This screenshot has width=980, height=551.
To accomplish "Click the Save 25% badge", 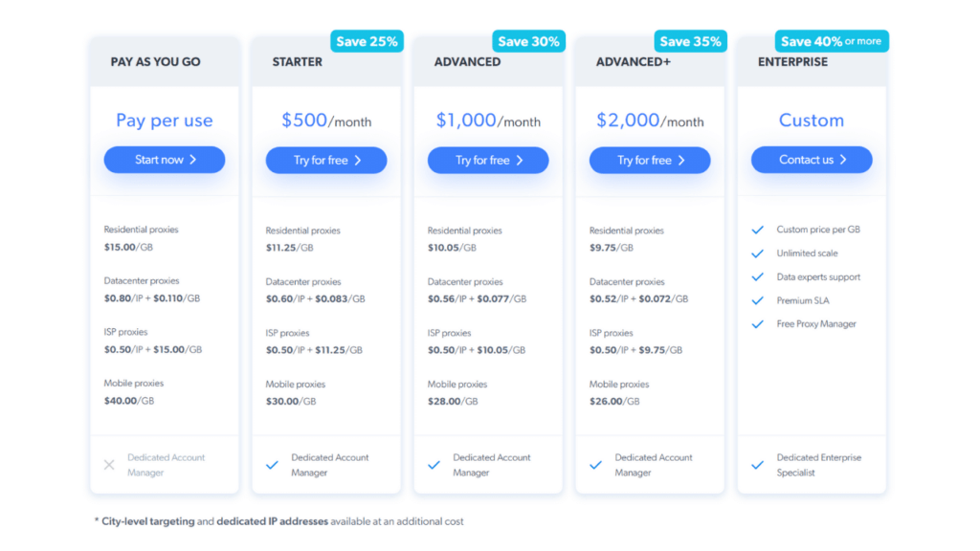I will point(367,42).
